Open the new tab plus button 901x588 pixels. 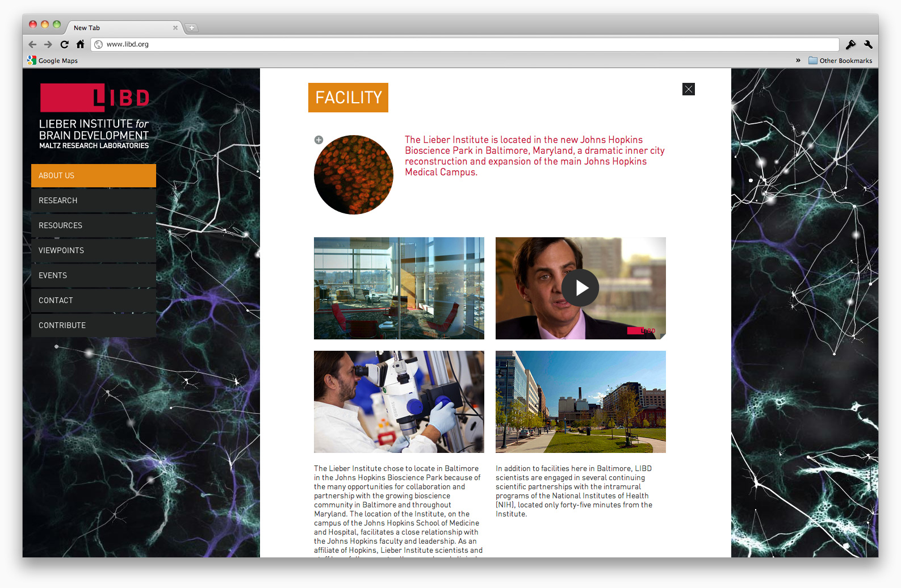[192, 28]
